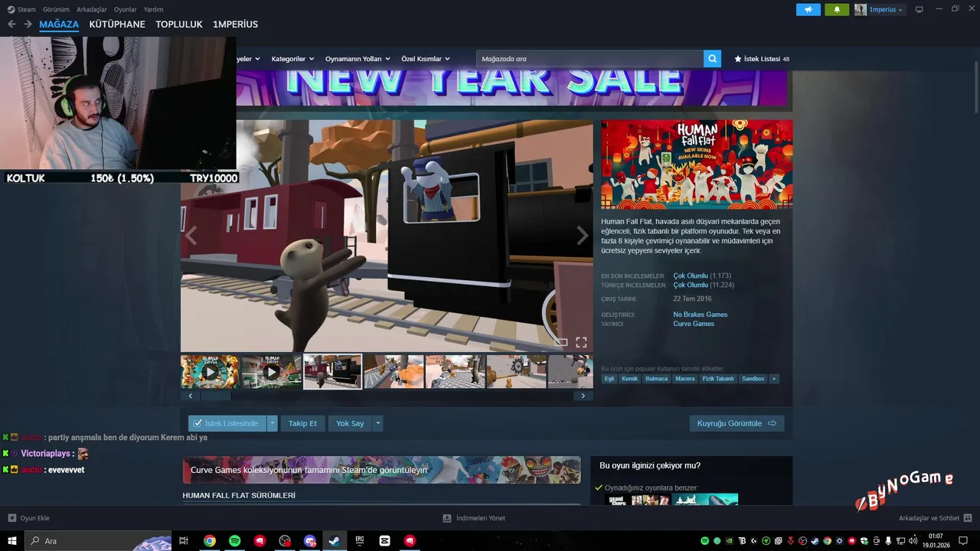Show previous screenshot with left carousel arrow
The image size is (980, 551).
point(191,236)
